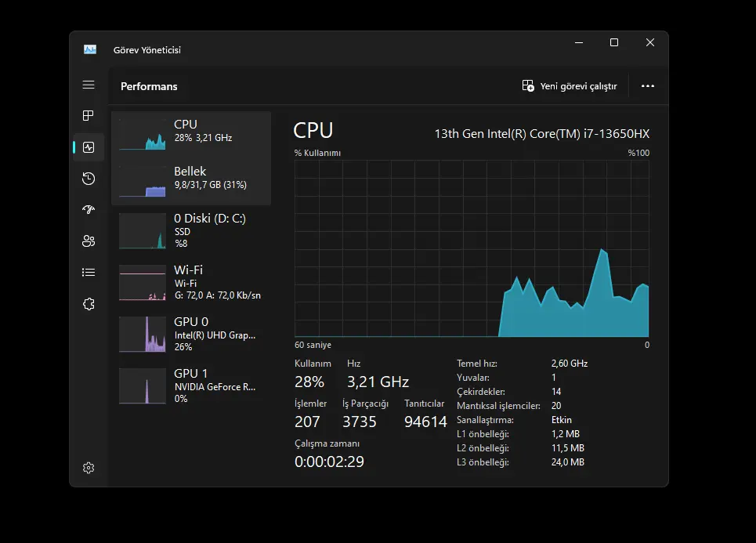Select the 0 Diski (D: C:) item
Image resolution: width=756 pixels, height=543 pixels.
pyautogui.click(x=191, y=231)
